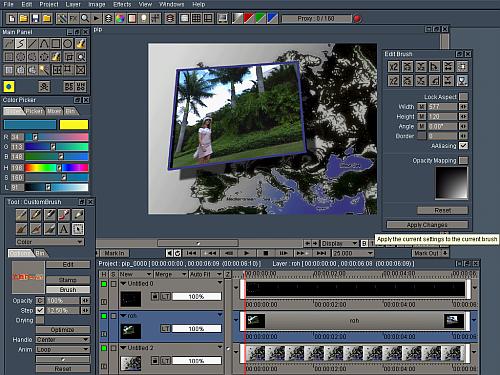Screen dimensions: 500x375
Task: Click the red record button beside Proxy
Action: click(x=357, y=19)
